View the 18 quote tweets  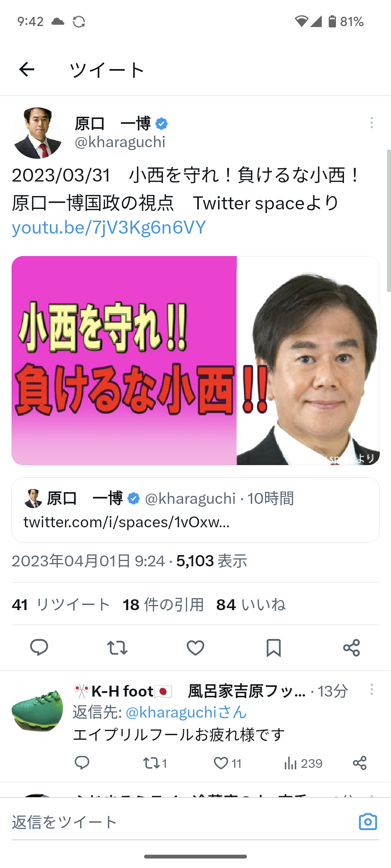(x=163, y=605)
